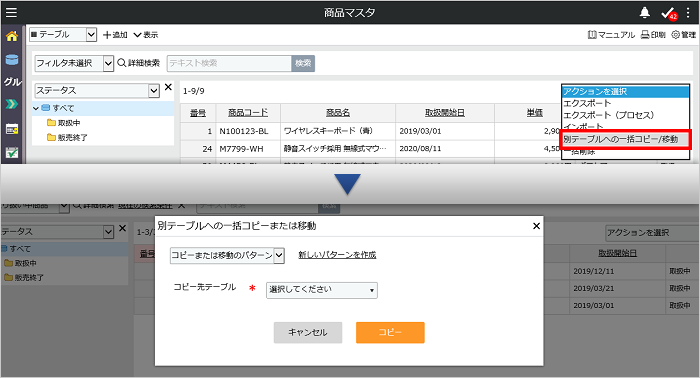The height and width of the screenshot is (378, 700).
Task: Open コピー先テーブル select dropdown
Action: tap(322, 290)
